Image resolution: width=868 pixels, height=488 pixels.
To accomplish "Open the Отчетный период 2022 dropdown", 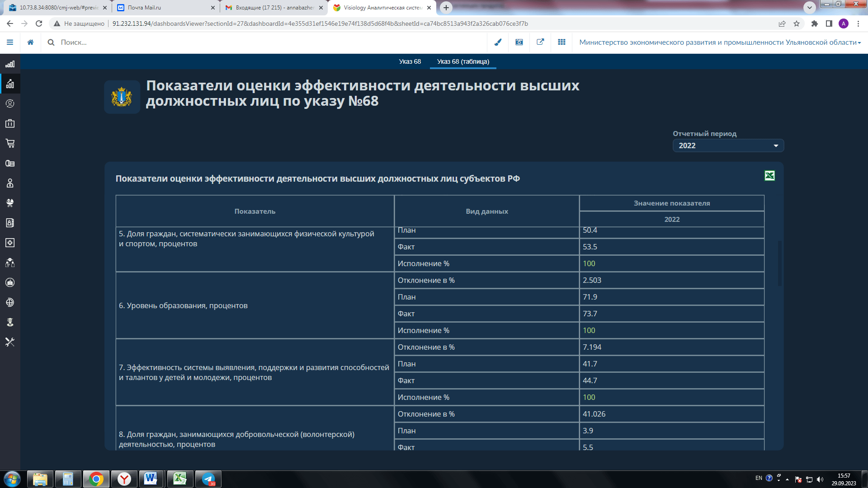I will pos(728,145).
